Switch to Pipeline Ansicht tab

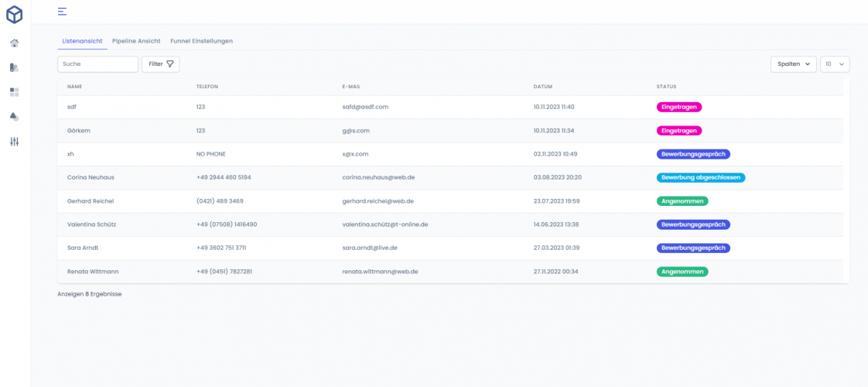[136, 41]
